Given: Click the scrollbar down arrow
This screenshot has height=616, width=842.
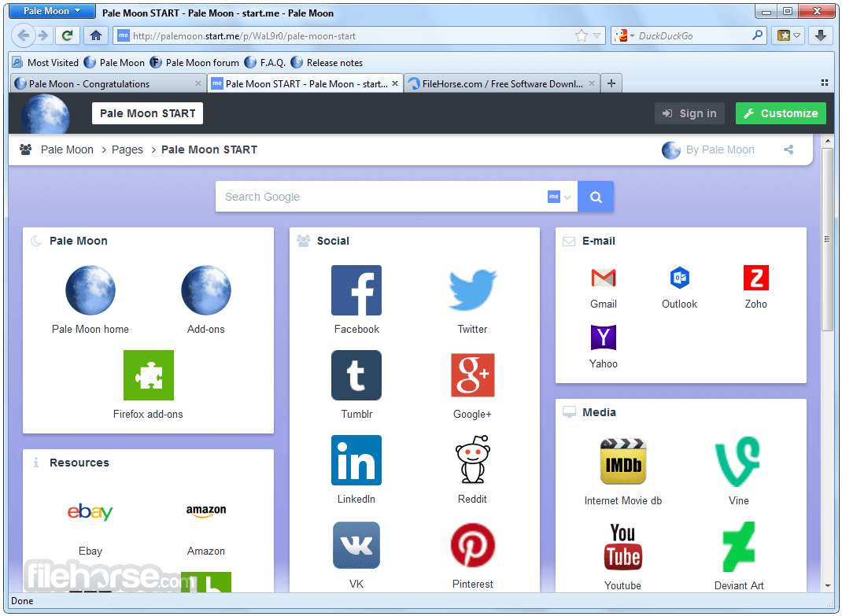Looking at the screenshot, I should 828,586.
